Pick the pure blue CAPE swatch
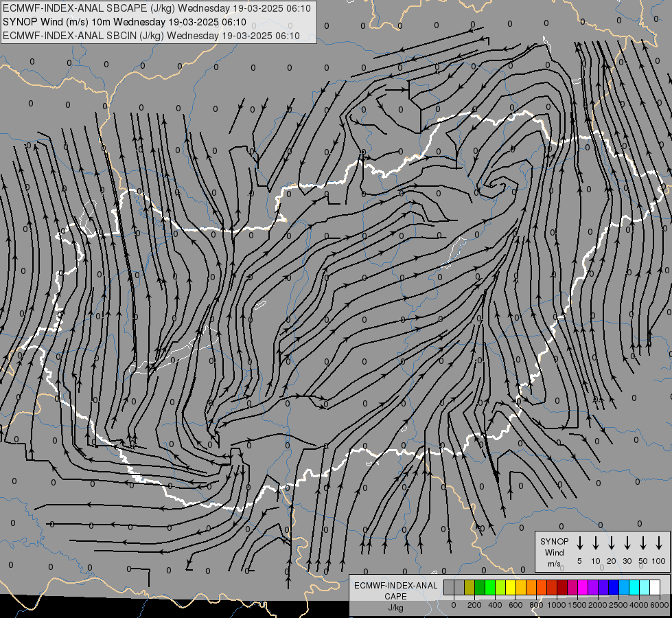 (x=613, y=587)
